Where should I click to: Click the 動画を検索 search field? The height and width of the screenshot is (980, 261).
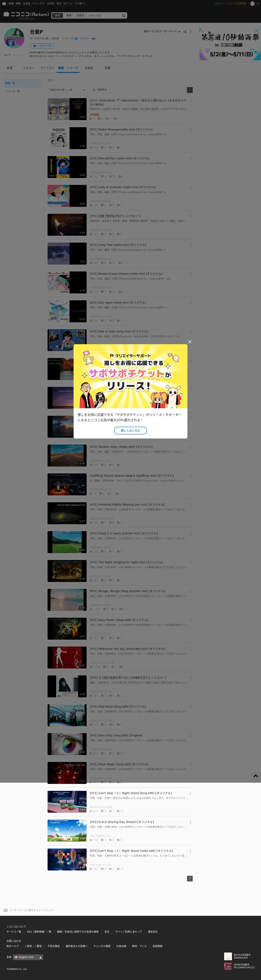click(104, 16)
